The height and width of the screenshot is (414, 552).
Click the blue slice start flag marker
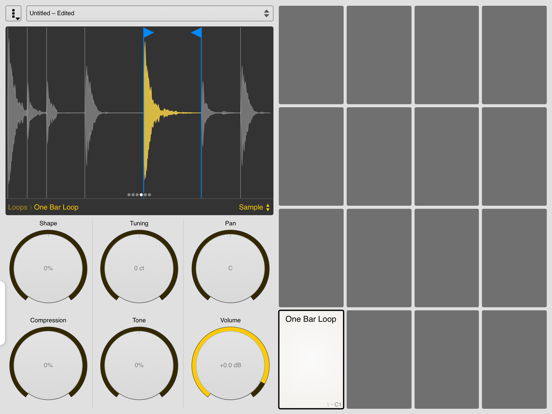(148, 33)
